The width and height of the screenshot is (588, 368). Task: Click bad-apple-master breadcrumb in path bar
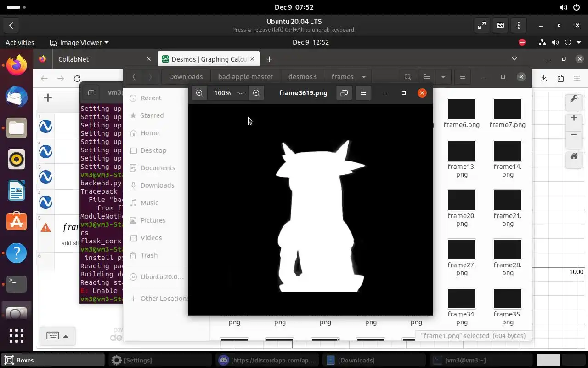(x=245, y=77)
